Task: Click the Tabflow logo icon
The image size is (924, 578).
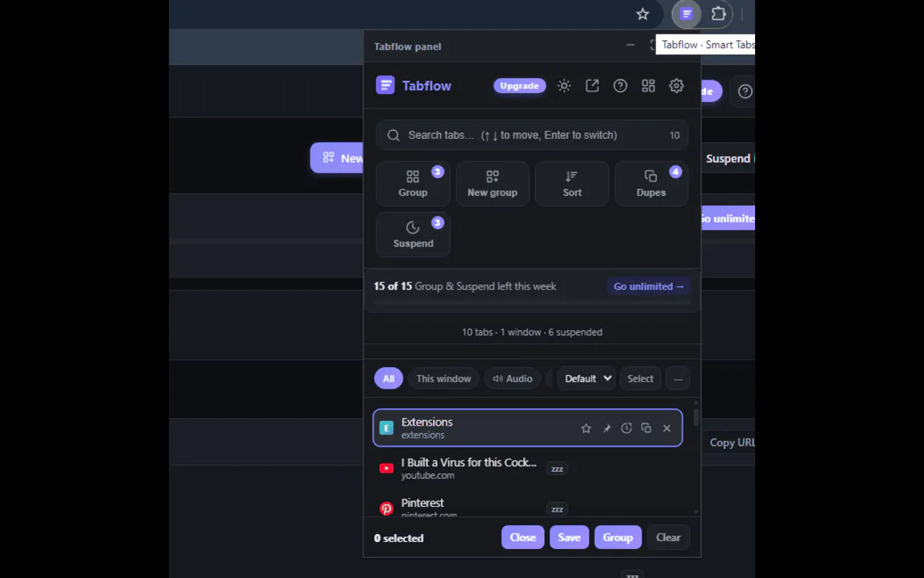Action: 385,85
